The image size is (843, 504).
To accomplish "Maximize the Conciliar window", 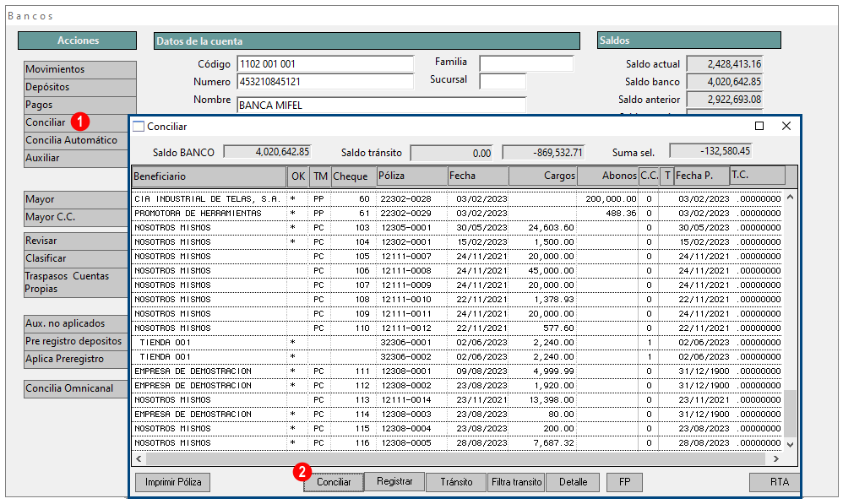I will [759, 126].
